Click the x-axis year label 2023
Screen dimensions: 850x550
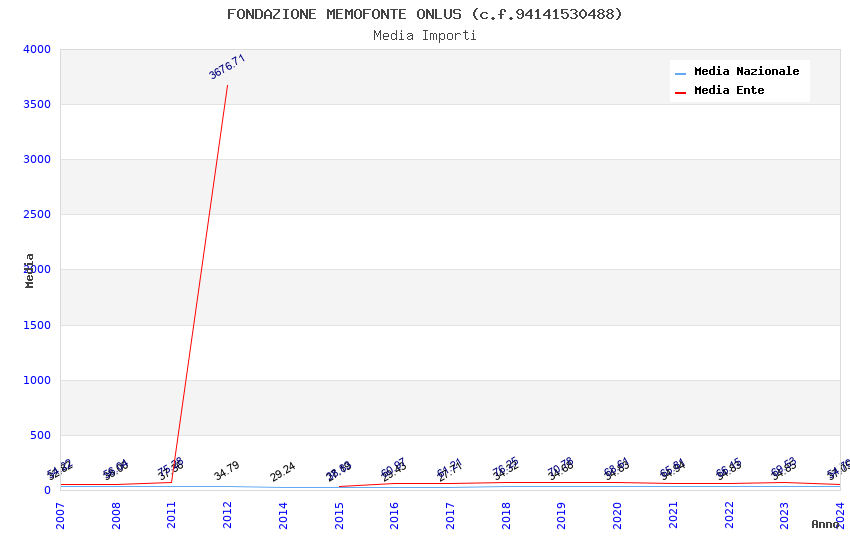[784, 515]
